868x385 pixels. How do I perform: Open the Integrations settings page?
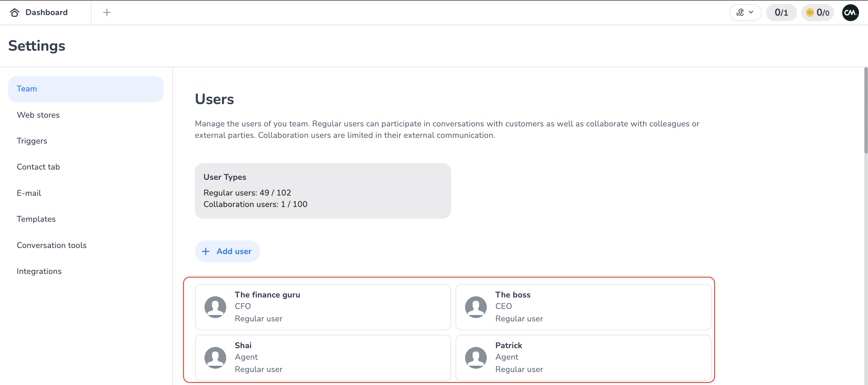click(39, 271)
